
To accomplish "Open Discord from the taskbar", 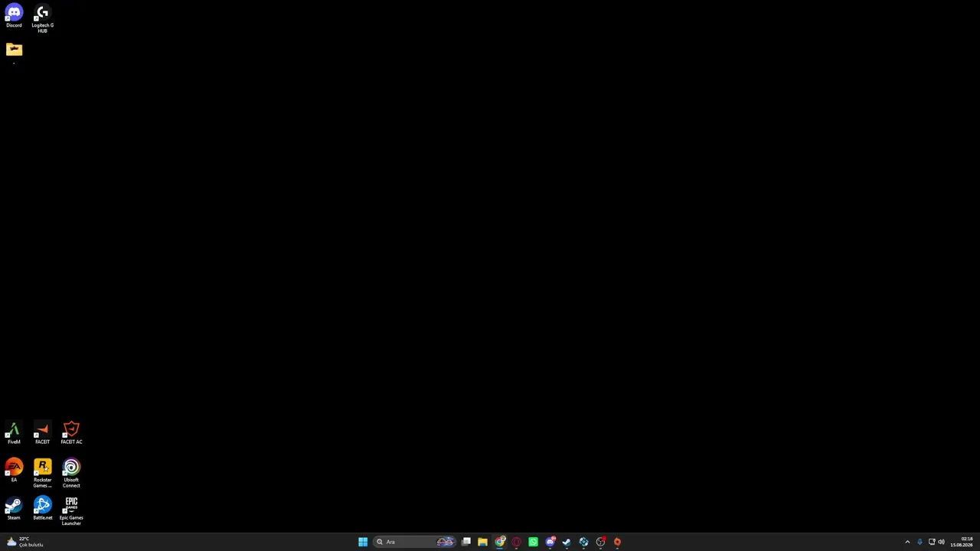I will [550, 542].
